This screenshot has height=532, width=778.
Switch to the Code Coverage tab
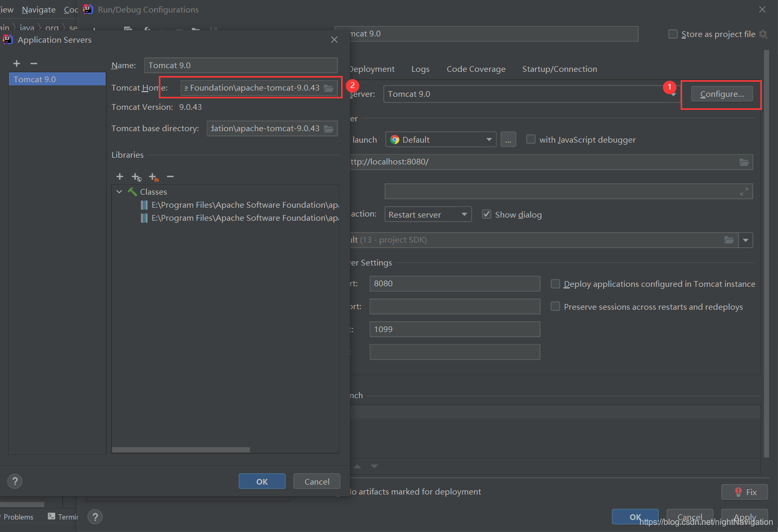(x=476, y=69)
